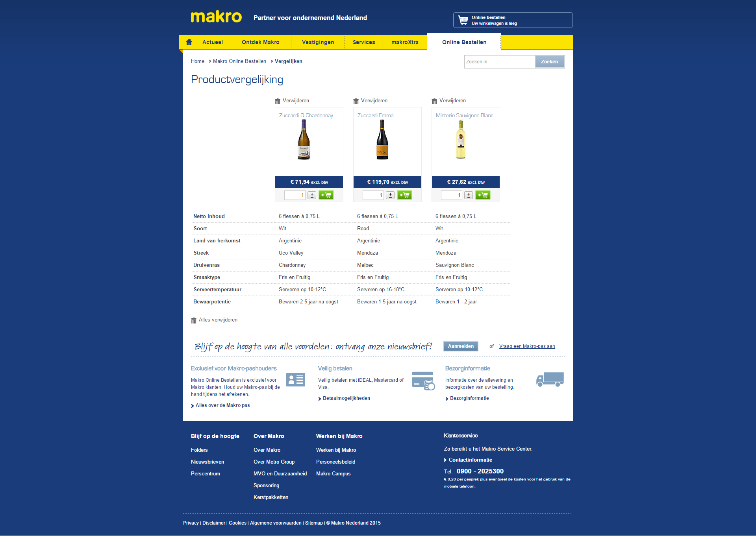Click Makro Online Bestellen breadcrumb
Image resolution: width=756 pixels, height=536 pixels.
(x=239, y=61)
